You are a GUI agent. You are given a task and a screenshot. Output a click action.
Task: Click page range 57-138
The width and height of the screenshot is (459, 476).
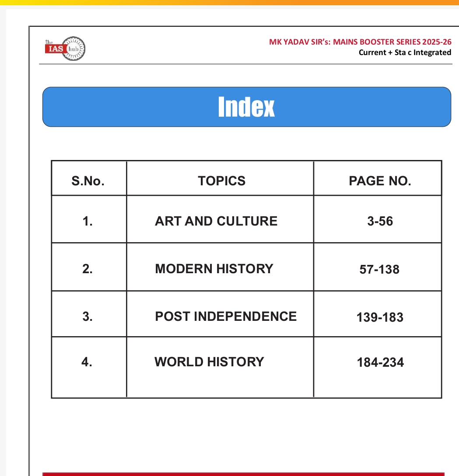pos(379,270)
